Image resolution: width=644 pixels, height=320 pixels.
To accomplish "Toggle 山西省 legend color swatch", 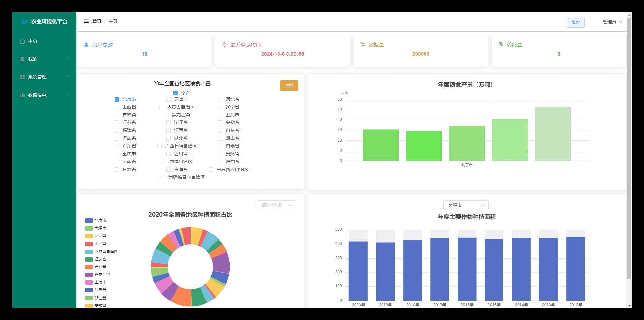I will 89,244.
